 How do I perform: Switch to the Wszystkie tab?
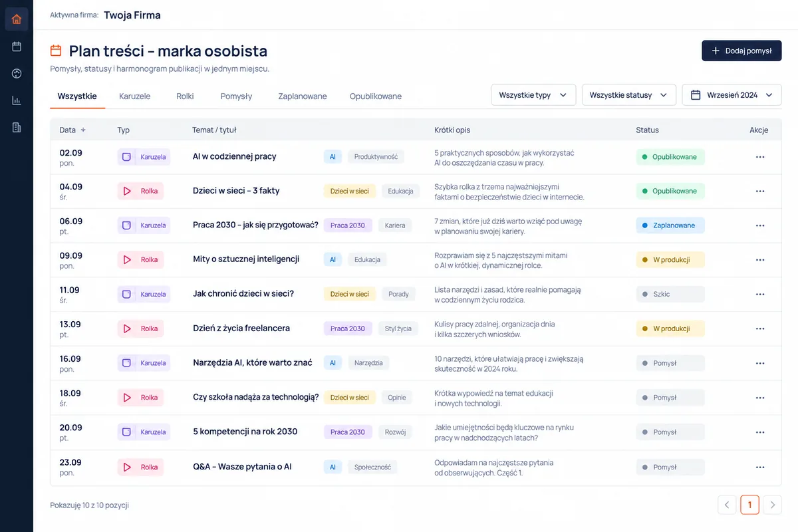click(x=77, y=96)
